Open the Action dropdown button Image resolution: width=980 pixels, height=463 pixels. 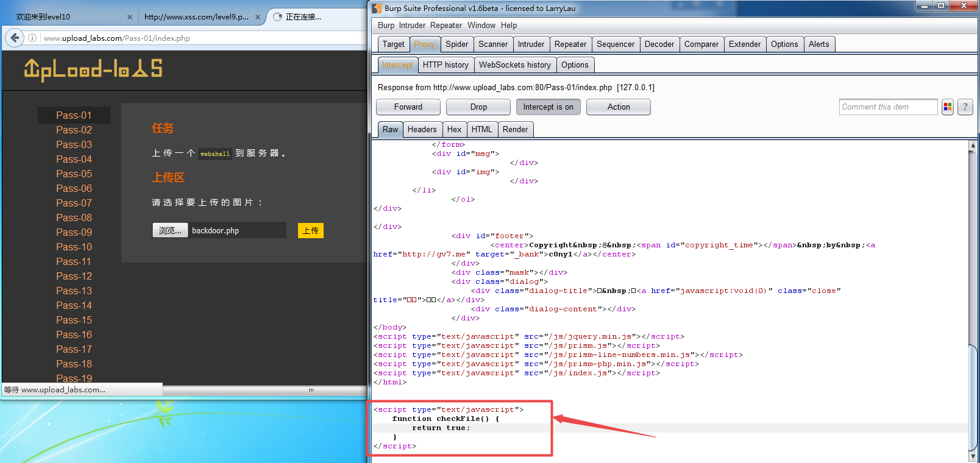point(619,107)
